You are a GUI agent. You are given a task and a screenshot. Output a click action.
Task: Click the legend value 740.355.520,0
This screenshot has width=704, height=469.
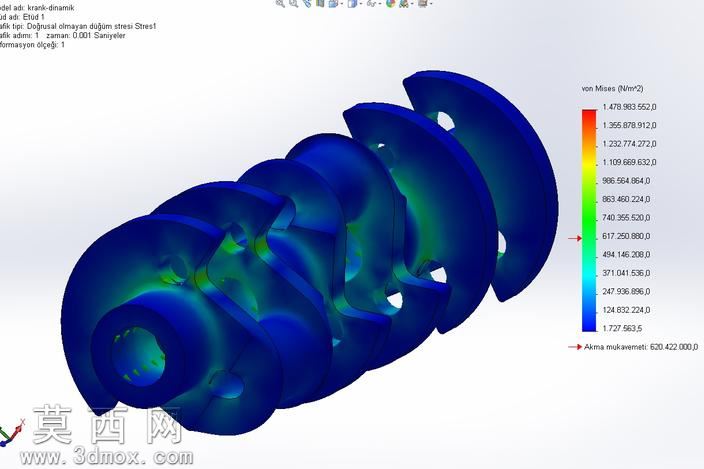[626, 218]
